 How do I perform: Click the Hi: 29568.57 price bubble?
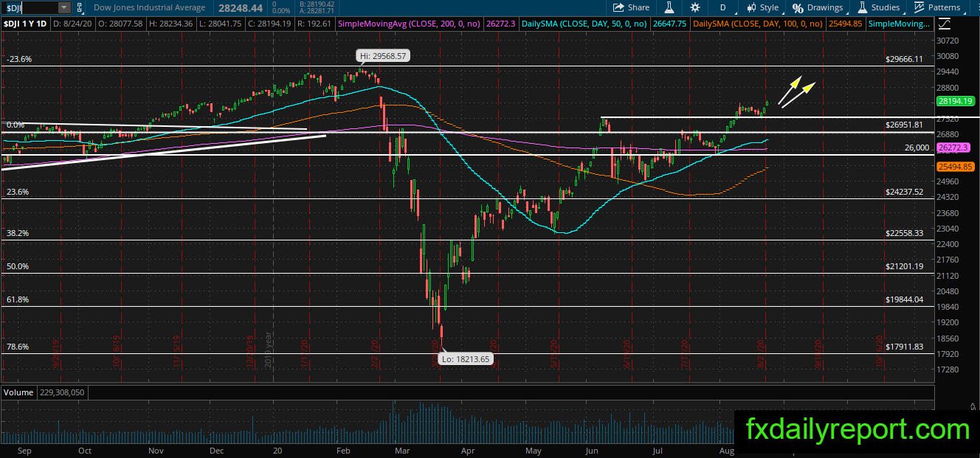[384, 55]
